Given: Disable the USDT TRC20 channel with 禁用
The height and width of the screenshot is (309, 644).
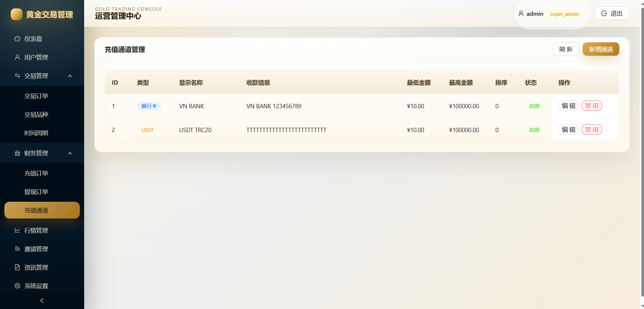Looking at the screenshot, I should [591, 130].
